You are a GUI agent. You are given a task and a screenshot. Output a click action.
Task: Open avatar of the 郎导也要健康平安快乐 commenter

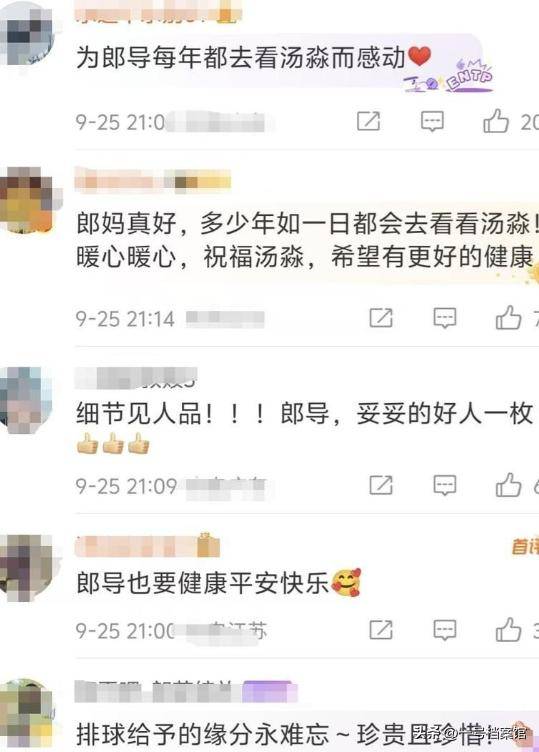pyautogui.click(x=28, y=568)
